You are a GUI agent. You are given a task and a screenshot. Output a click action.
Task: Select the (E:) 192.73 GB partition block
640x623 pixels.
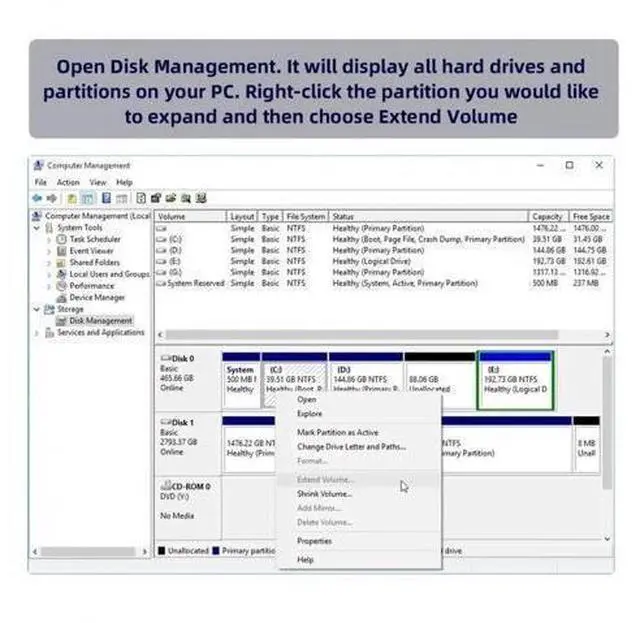tap(516, 381)
